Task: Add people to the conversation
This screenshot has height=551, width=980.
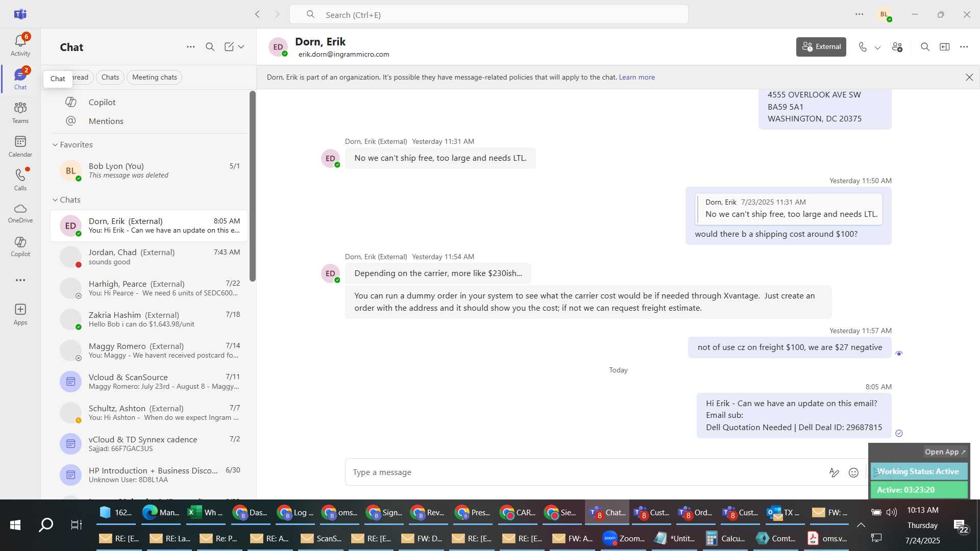Action: (x=897, y=47)
